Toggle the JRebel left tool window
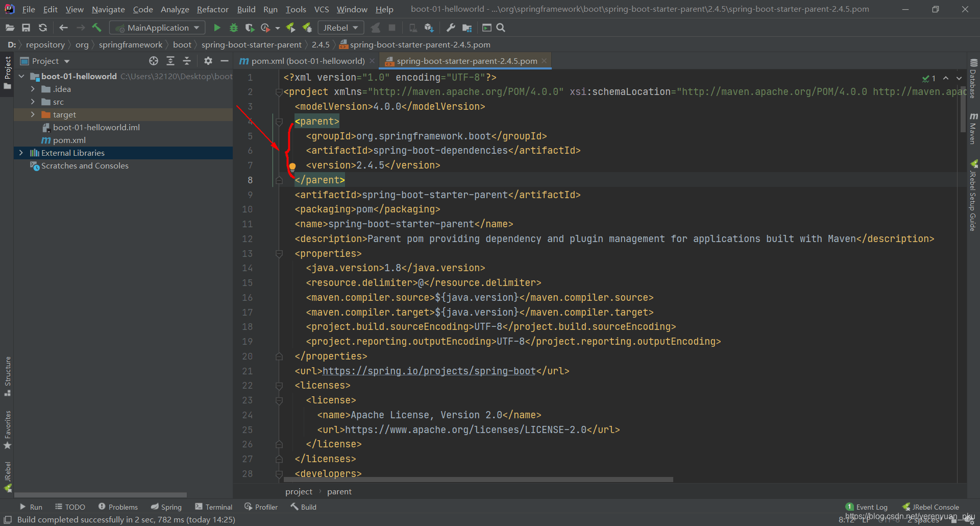 (x=7, y=476)
